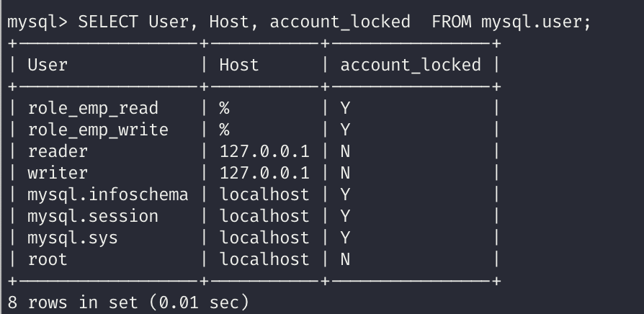Click the root user entry

(48, 259)
